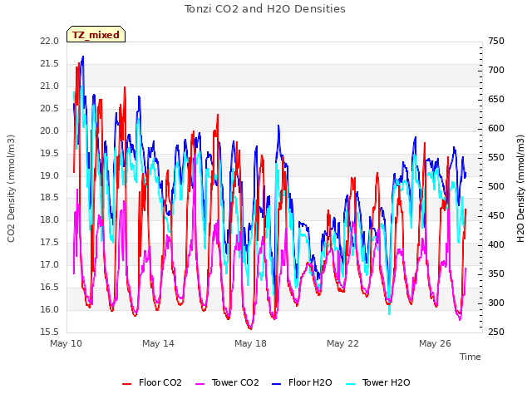Click the 18.5 left axis value
The width and height of the screenshot is (532, 399).
(50, 198)
